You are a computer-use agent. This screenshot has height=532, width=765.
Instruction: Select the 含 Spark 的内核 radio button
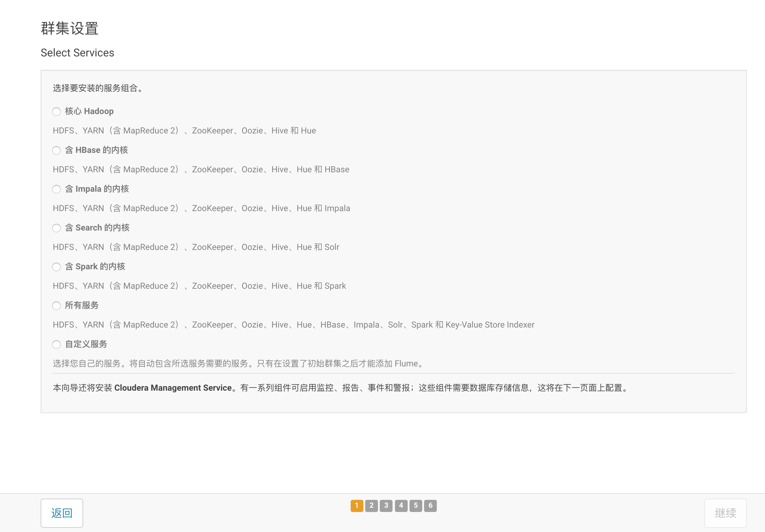56,267
